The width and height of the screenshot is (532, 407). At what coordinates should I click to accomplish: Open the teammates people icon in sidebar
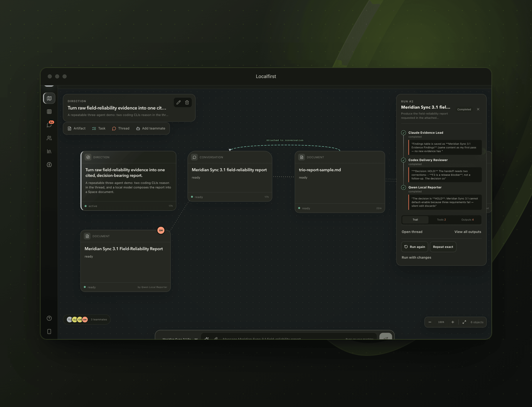click(49, 138)
